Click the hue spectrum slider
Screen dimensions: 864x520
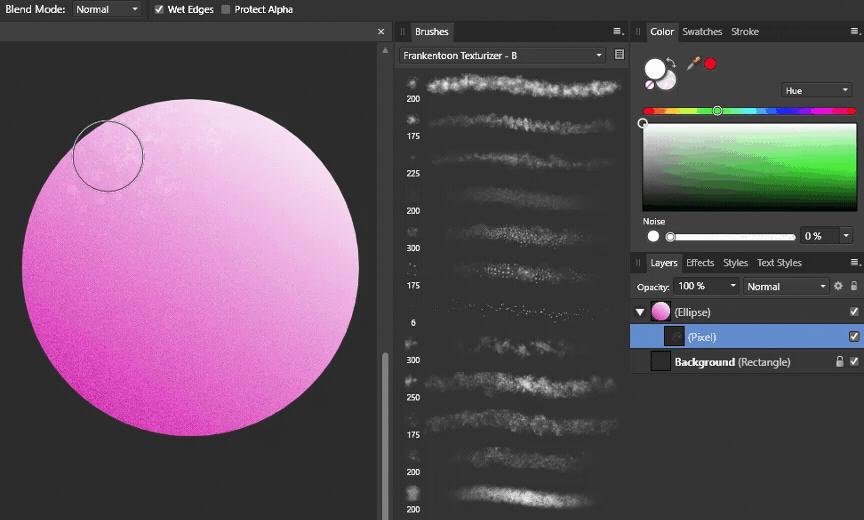coord(749,111)
